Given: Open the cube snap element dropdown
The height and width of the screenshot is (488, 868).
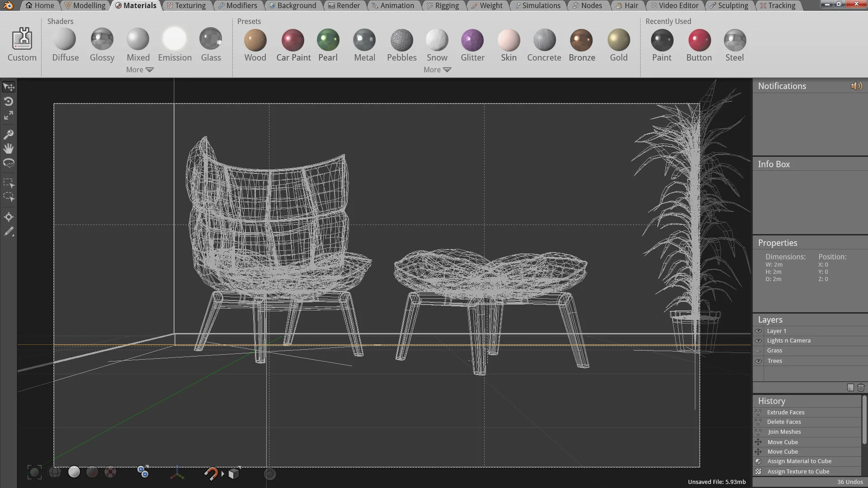Looking at the screenshot, I should [x=234, y=473].
